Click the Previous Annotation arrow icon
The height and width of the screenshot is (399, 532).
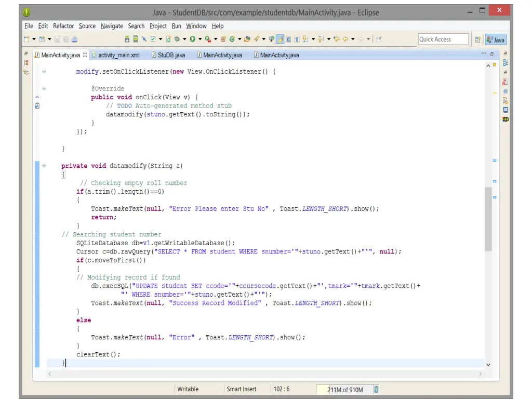point(321,39)
